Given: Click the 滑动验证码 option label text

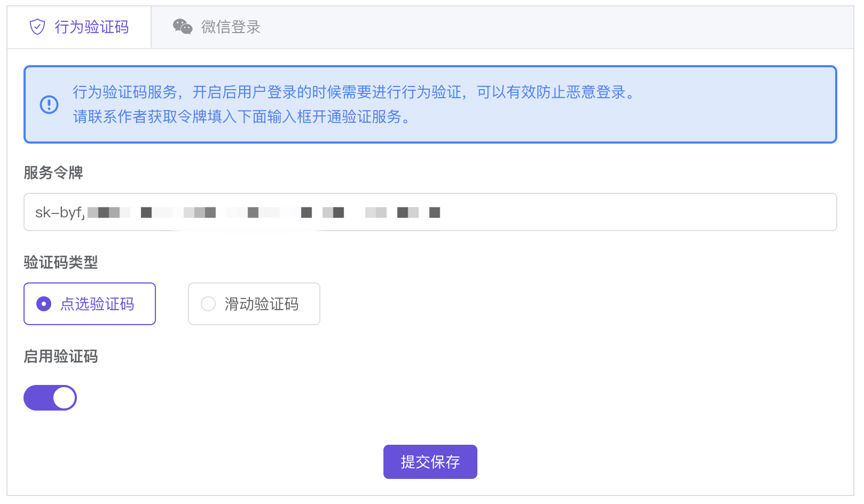Looking at the screenshot, I should pyautogui.click(x=261, y=304).
